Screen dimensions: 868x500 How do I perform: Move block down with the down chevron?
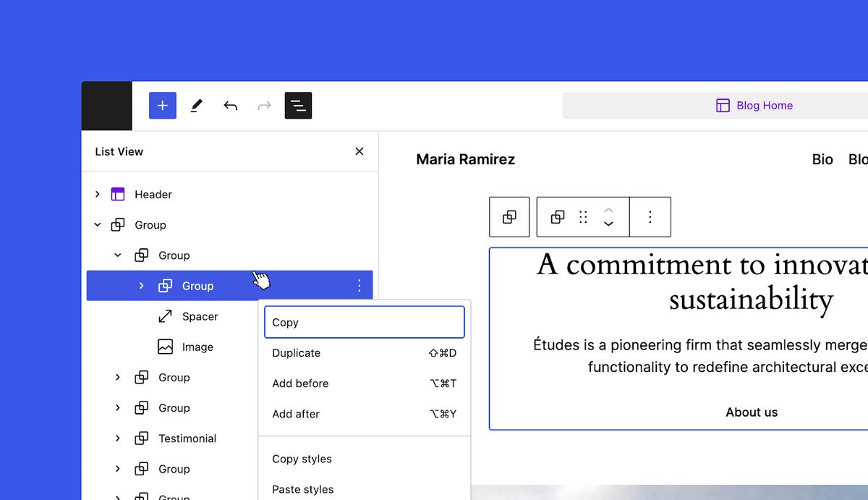point(608,224)
